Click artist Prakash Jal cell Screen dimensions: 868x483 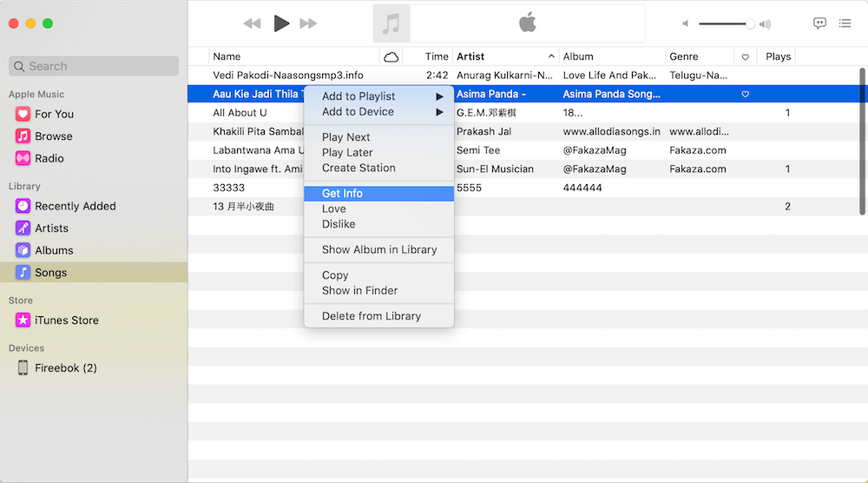click(483, 132)
